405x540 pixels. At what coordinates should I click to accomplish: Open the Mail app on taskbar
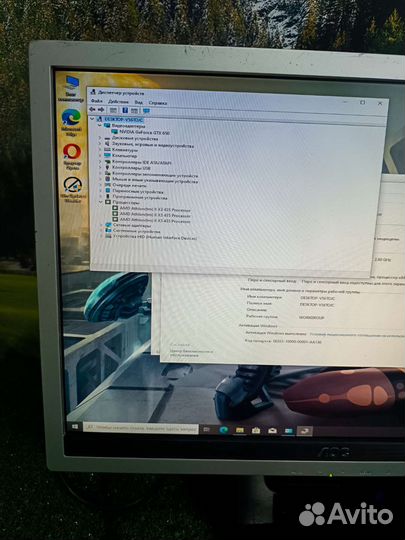click(272, 430)
